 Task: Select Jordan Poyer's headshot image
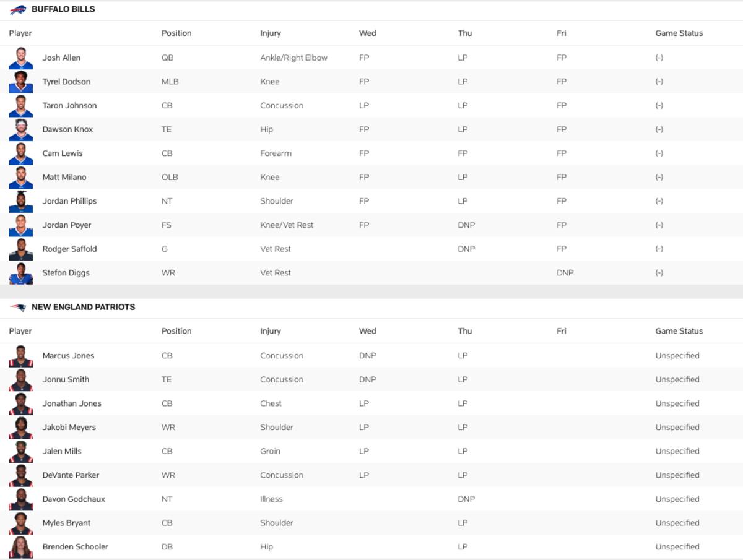(21, 225)
